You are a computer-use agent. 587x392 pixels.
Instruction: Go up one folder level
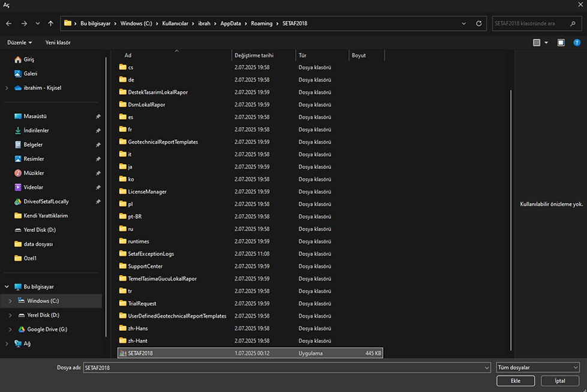pos(50,23)
